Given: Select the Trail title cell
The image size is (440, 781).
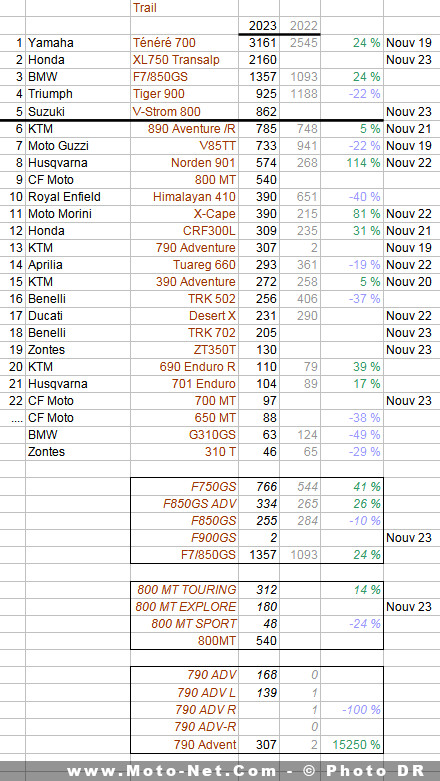Looking at the screenshot, I should point(184,8).
